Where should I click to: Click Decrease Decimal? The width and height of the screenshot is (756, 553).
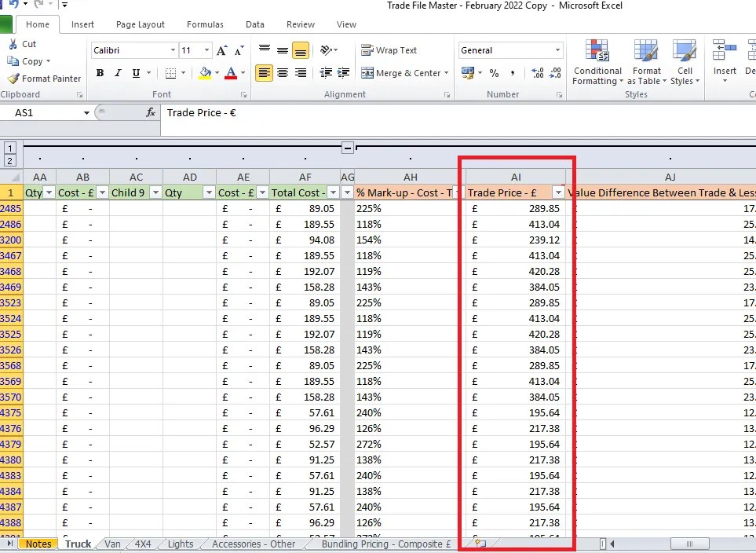(556, 73)
